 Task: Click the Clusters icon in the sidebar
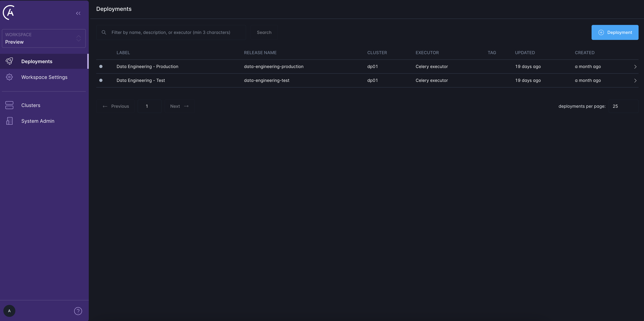click(x=9, y=105)
